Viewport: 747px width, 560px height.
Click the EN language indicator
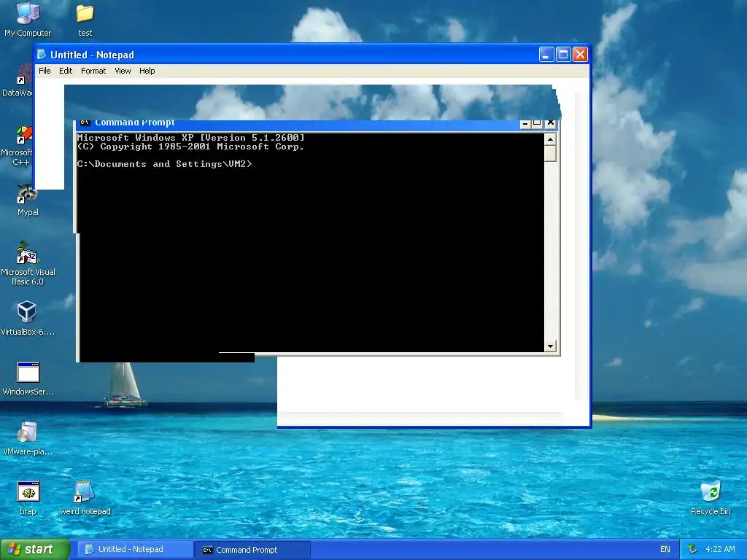[x=665, y=550]
